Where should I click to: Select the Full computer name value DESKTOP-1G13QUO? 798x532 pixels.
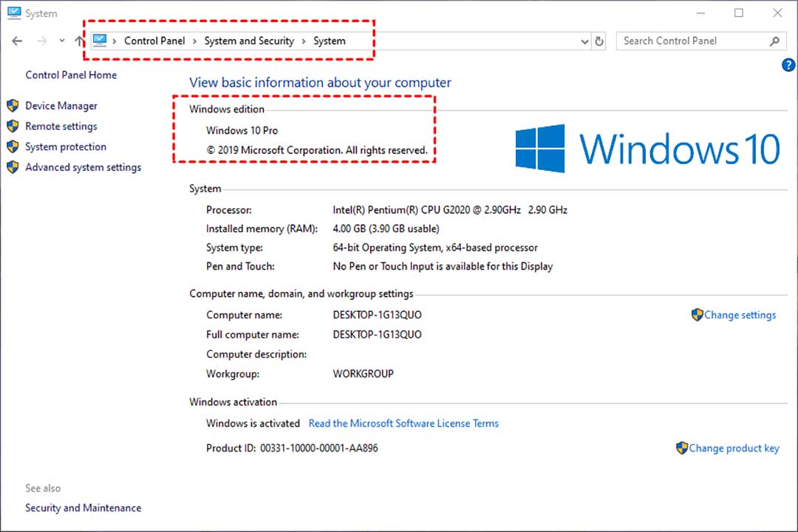(x=377, y=335)
